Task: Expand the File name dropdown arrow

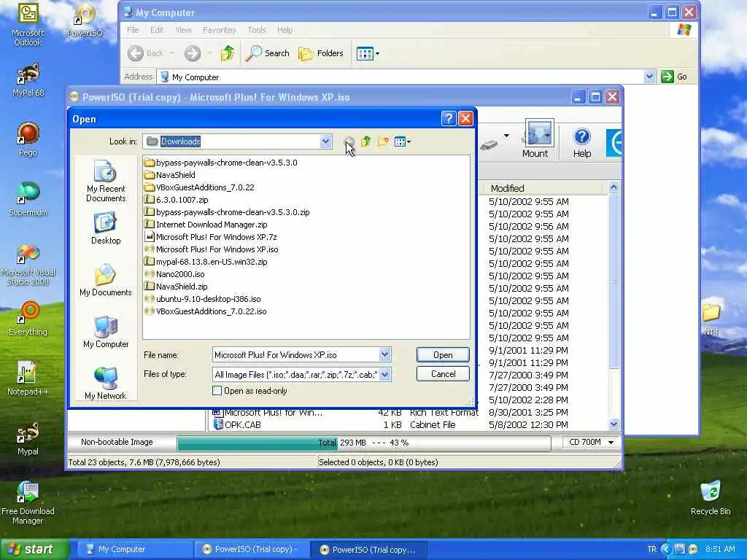Action: 384,355
